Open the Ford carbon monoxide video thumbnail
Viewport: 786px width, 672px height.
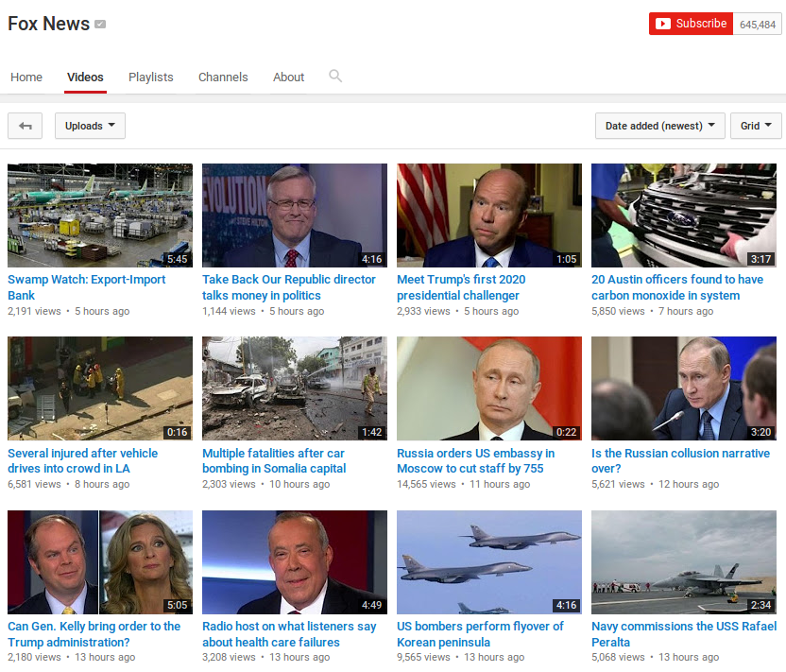[684, 215]
